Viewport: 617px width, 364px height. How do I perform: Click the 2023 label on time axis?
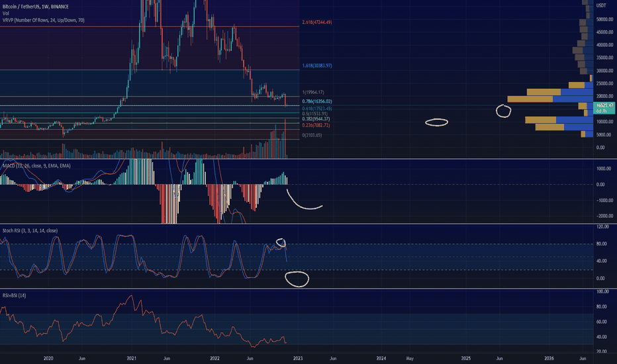(298, 359)
